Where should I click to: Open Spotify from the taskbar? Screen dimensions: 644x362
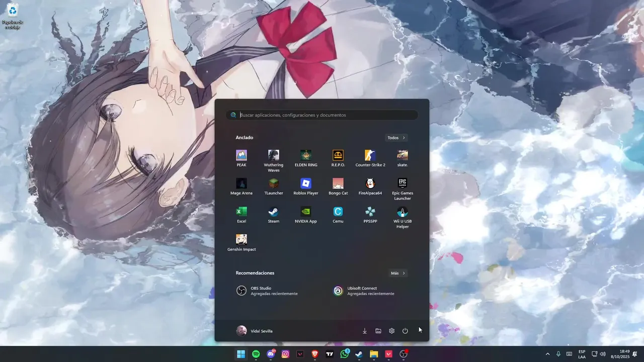pos(256,354)
